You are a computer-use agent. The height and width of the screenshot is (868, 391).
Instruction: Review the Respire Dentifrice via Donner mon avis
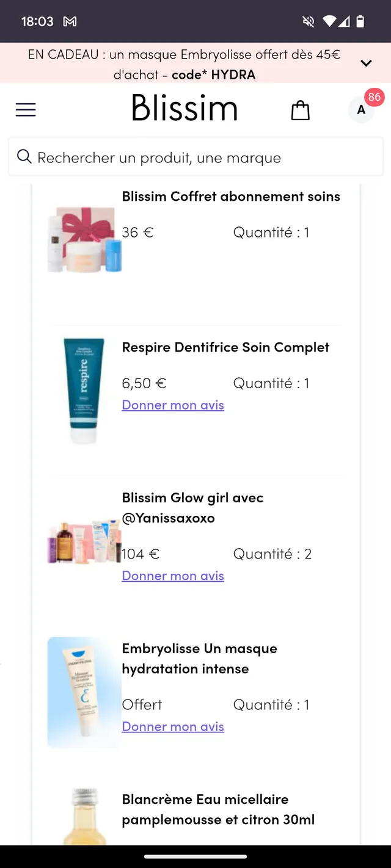(x=173, y=405)
